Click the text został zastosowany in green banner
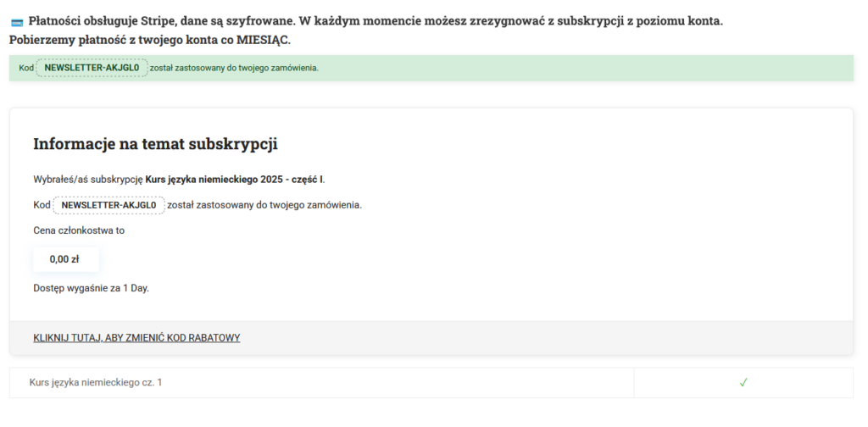The width and height of the screenshot is (868, 427). [234, 68]
